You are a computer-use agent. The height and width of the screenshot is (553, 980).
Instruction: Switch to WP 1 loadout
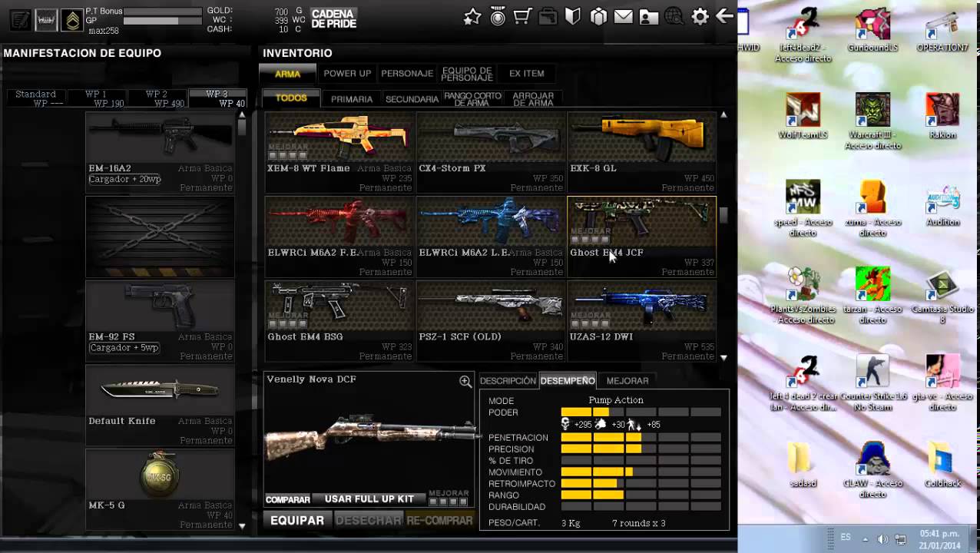click(96, 98)
